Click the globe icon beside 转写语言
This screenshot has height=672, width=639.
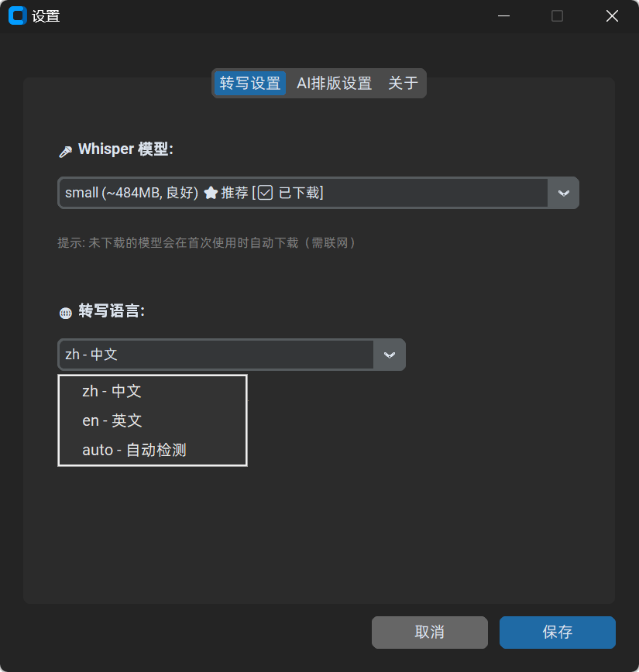pyautogui.click(x=66, y=313)
